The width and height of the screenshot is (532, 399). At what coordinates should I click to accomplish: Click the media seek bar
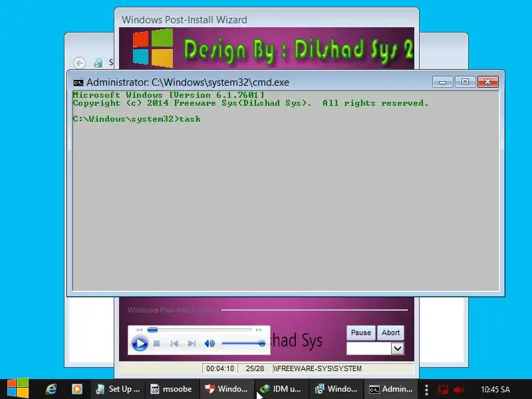(x=199, y=330)
